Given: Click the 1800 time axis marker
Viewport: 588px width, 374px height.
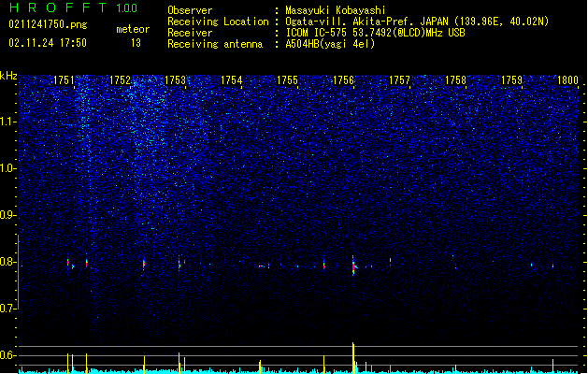Looking at the screenshot, I should coord(567,80).
